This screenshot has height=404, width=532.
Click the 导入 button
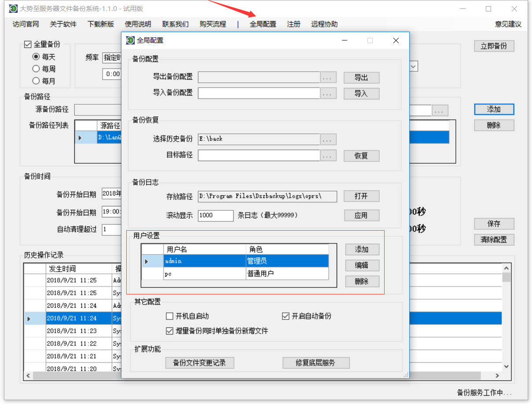coord(361,93)
